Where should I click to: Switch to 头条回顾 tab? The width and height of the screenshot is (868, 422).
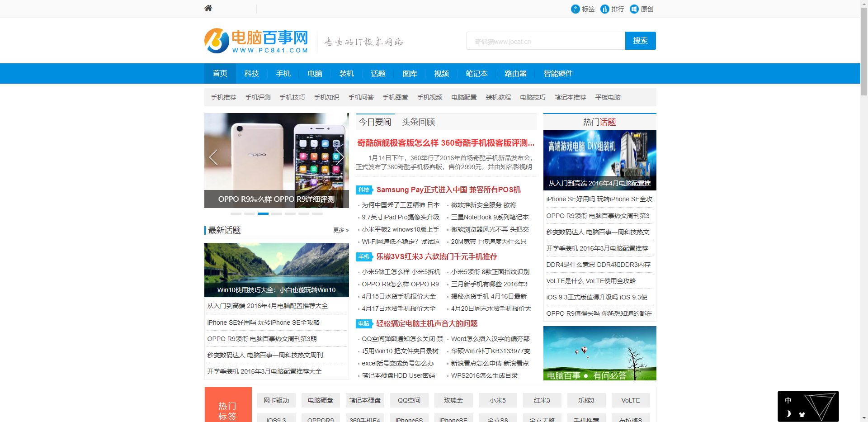419,122
